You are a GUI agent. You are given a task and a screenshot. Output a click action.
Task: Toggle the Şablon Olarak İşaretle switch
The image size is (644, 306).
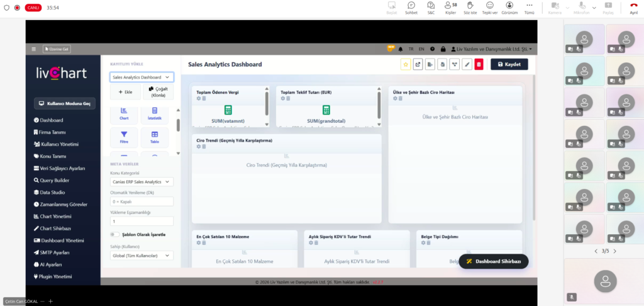115,234
